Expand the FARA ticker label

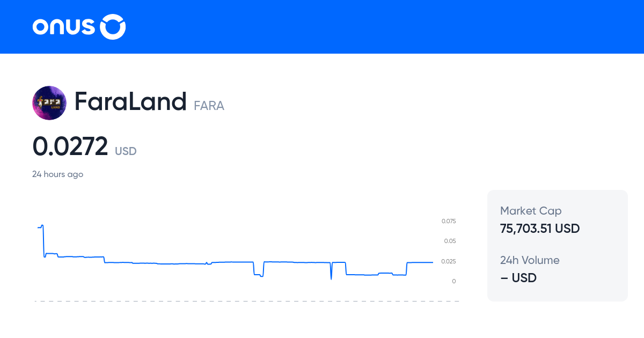209,106
